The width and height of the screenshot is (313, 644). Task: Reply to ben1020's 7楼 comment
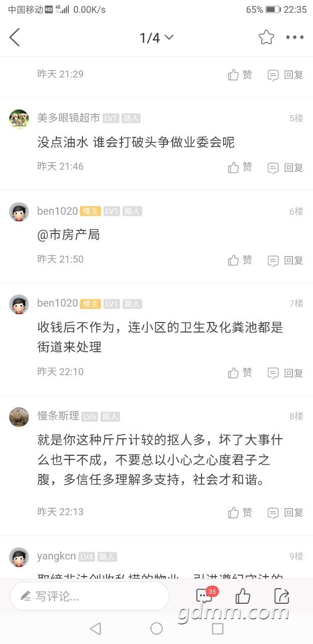[x=285, y=373]
